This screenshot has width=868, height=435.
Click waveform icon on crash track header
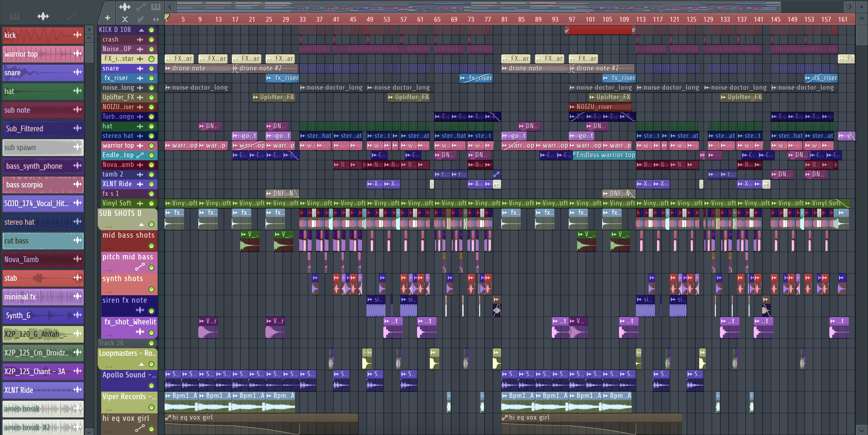(140, 40)
